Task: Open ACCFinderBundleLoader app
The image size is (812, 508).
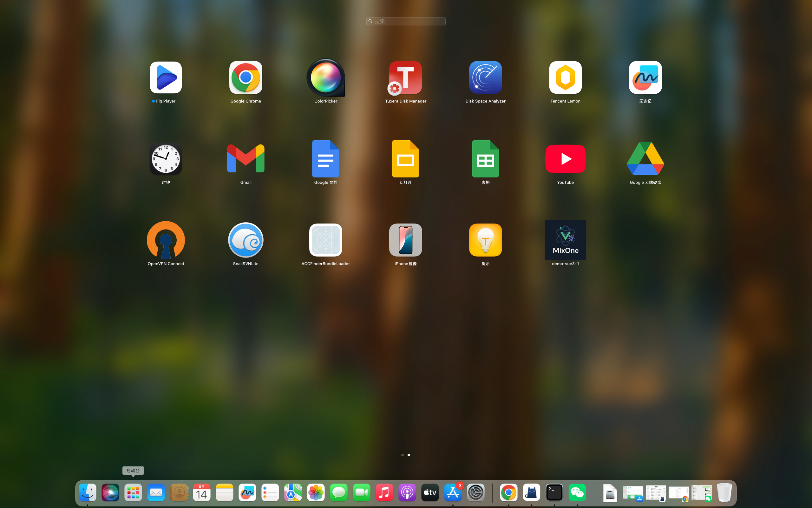Action: (x=325, y=240)
